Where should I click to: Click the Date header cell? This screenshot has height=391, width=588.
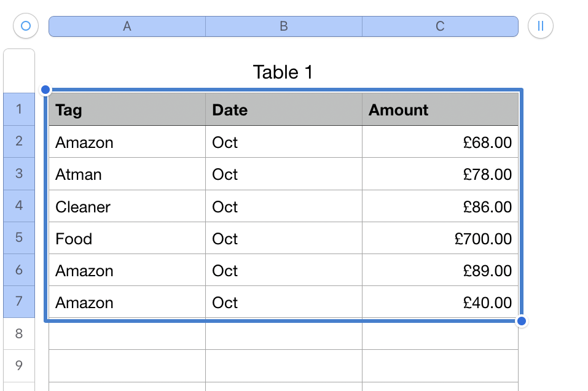pyautogui.click(x=284, y=110)
